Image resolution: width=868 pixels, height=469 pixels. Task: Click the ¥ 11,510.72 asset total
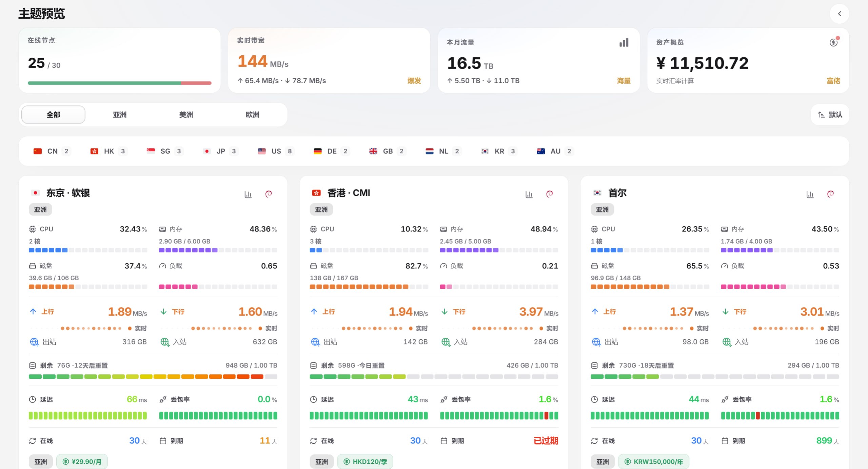click(x=703, y=63)
